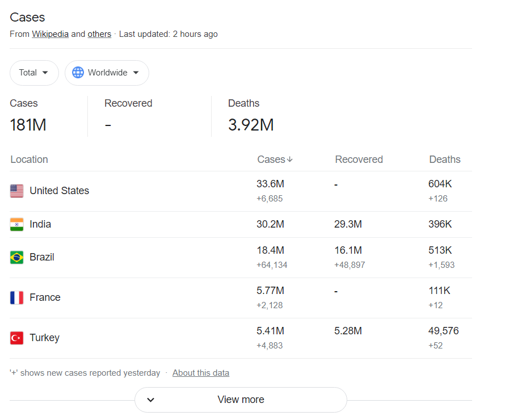Screen dimensions: 505x420
Task: Click the +52 new deaths figure
Action: click(x=435, y=346)
